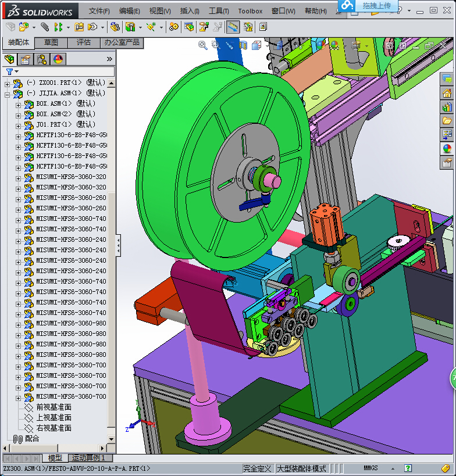This screenshot has height=476, width=456.
Task: Open the View Palette pane
Action: 447,135
